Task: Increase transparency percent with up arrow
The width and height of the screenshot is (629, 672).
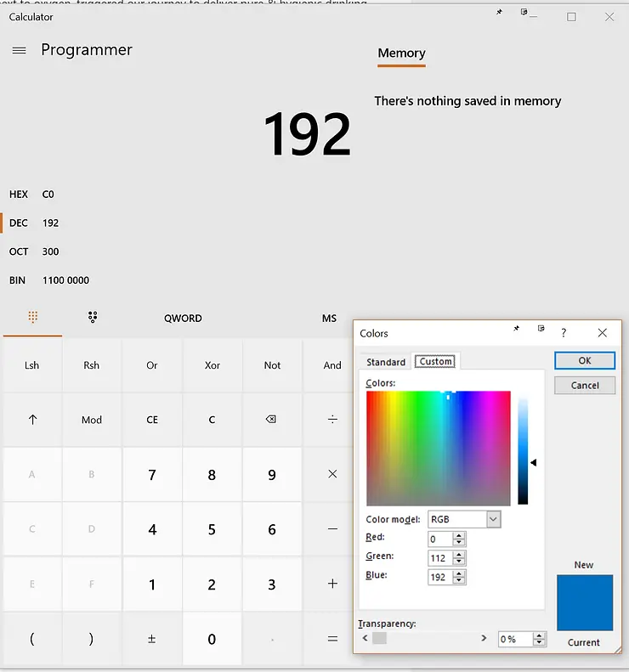Action: [x=539, y=635]
